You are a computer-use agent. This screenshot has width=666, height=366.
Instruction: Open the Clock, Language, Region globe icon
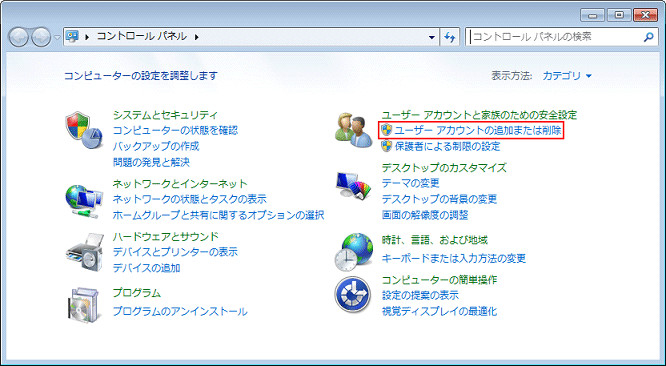[x=353, y=252]
